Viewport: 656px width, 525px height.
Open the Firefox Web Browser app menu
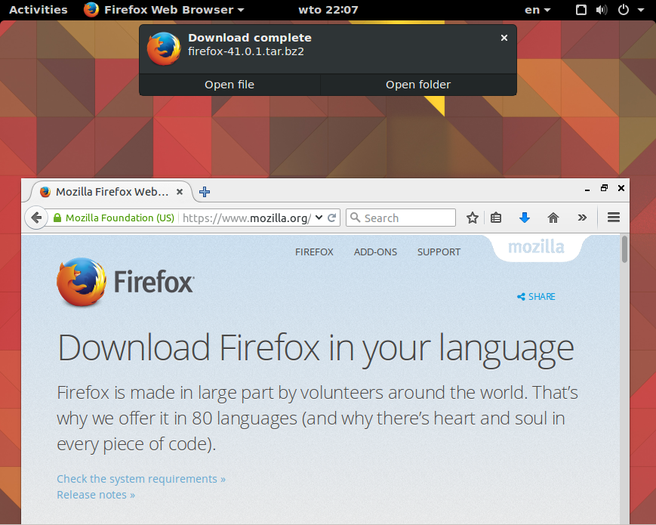(x=164, y=10)
